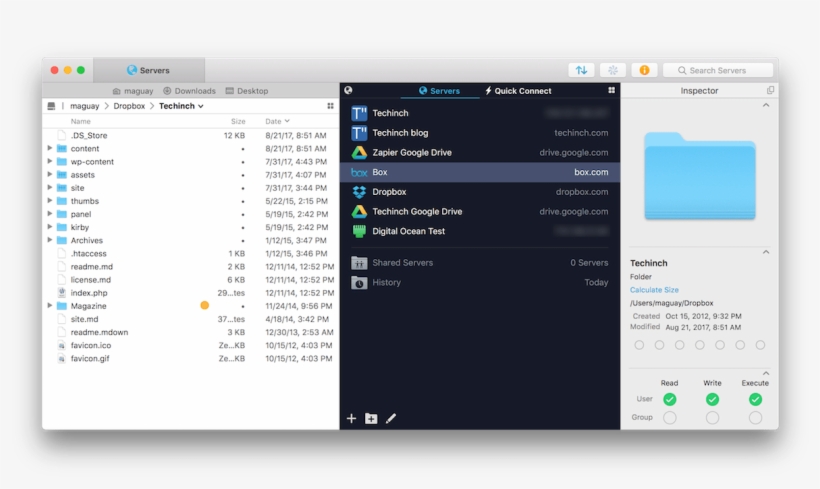Go to maguay in the path bar

[85, 106]
